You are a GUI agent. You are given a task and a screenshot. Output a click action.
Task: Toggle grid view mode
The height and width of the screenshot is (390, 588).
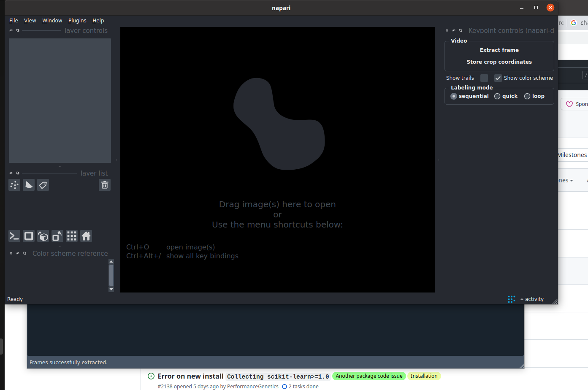71,236
